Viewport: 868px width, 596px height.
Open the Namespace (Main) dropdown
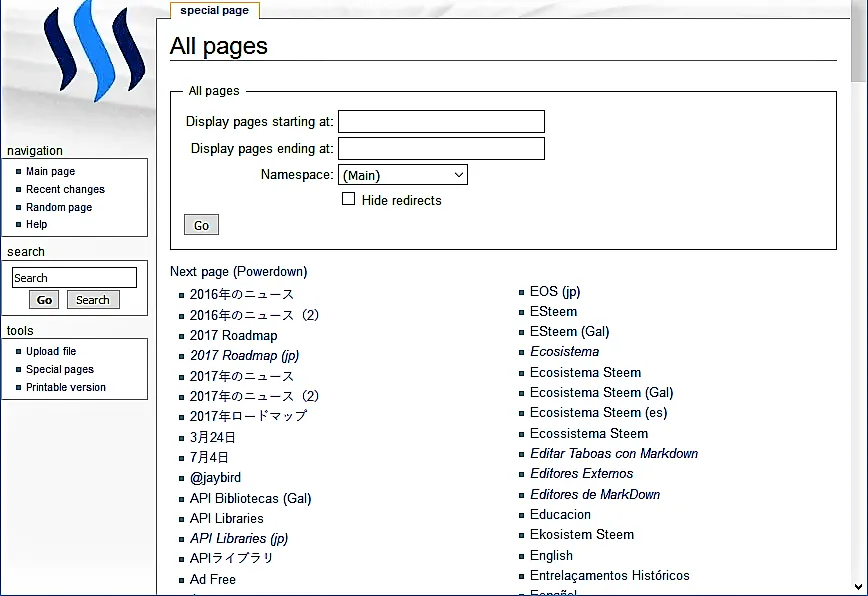[402, 175]
